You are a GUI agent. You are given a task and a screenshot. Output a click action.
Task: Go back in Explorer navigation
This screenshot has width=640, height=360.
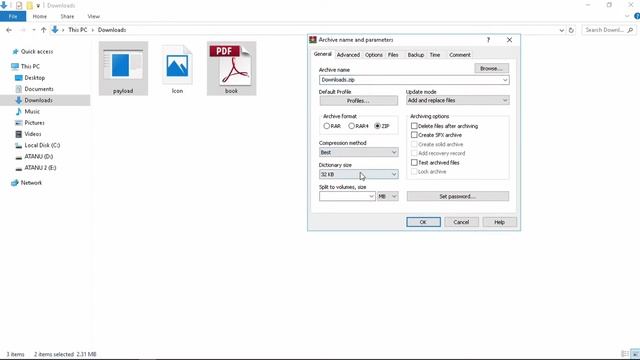(9, 30)
